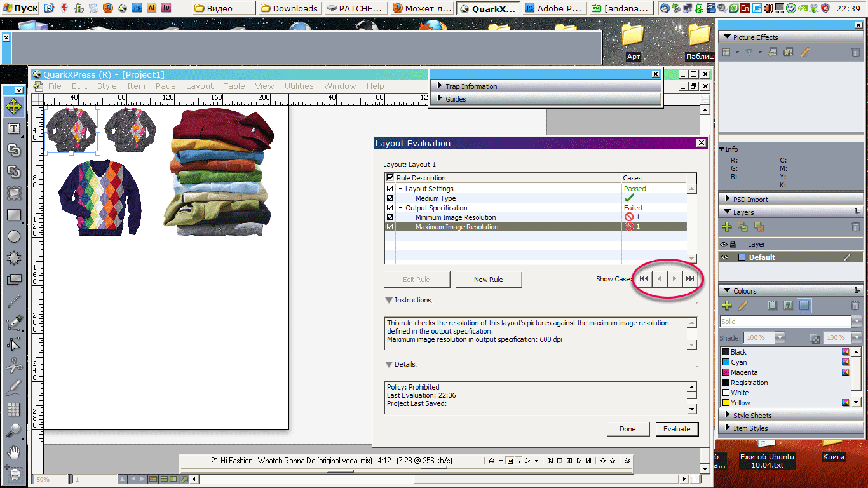
Task: Collapse the Layers panel
Action: click(727, 212)
